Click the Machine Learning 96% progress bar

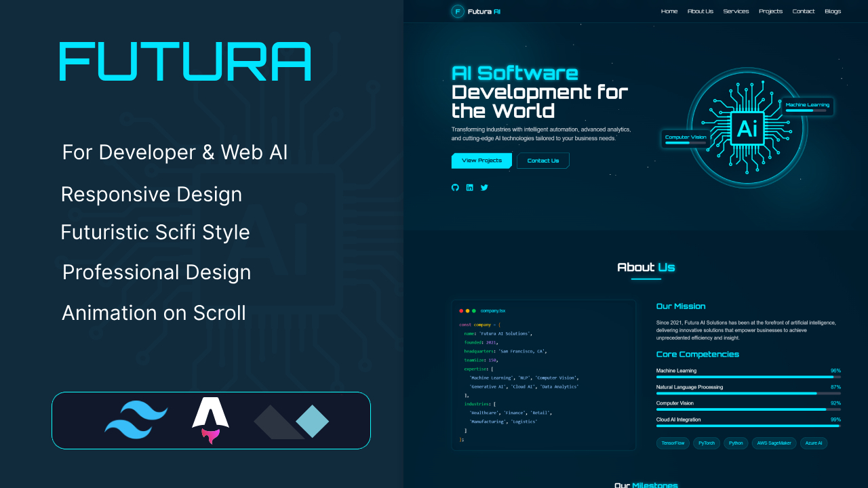coord(749,377)
